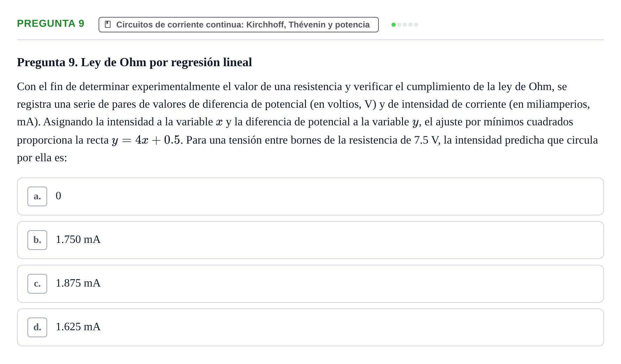The height and width of the screenshot is (364, 621).
Task: Click the letter box labeled c.
Action: tap(37, 284)
